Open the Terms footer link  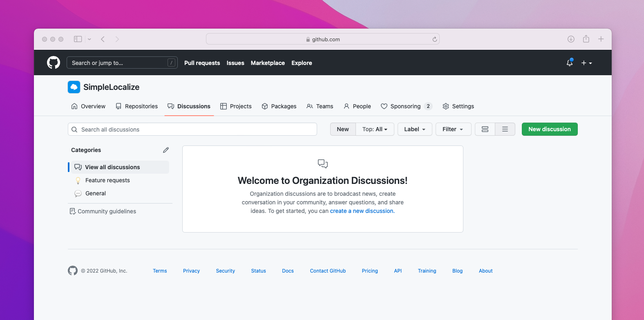(x=160, y=271)
